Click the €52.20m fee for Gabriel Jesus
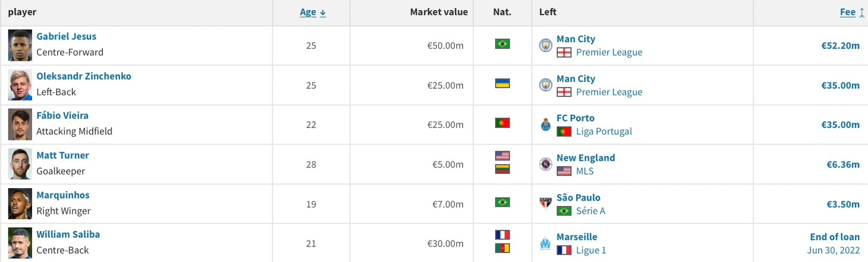Screen dimensions: 868x262 coord(841,45)
